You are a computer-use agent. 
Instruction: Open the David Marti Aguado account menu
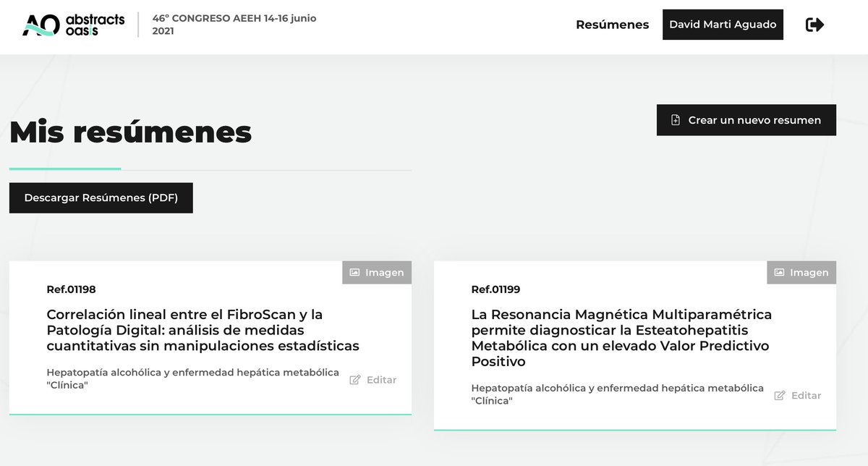[x=722, y=24]
